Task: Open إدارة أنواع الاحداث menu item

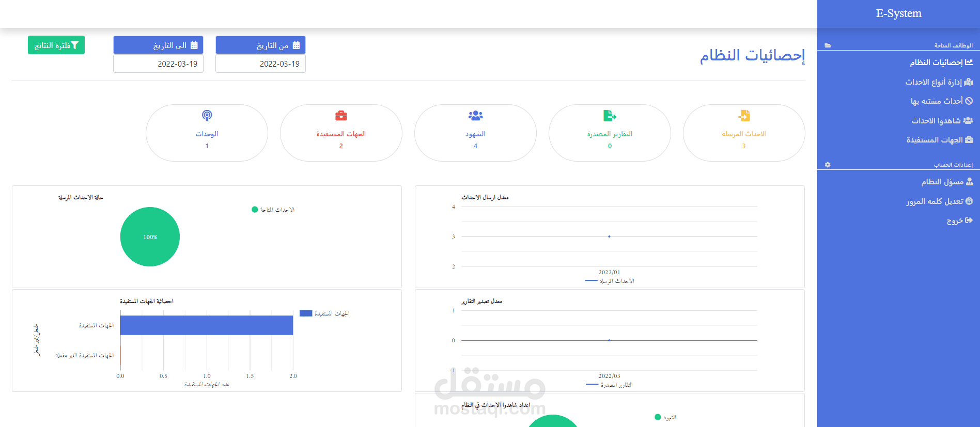Action: (x=939, y=82)
